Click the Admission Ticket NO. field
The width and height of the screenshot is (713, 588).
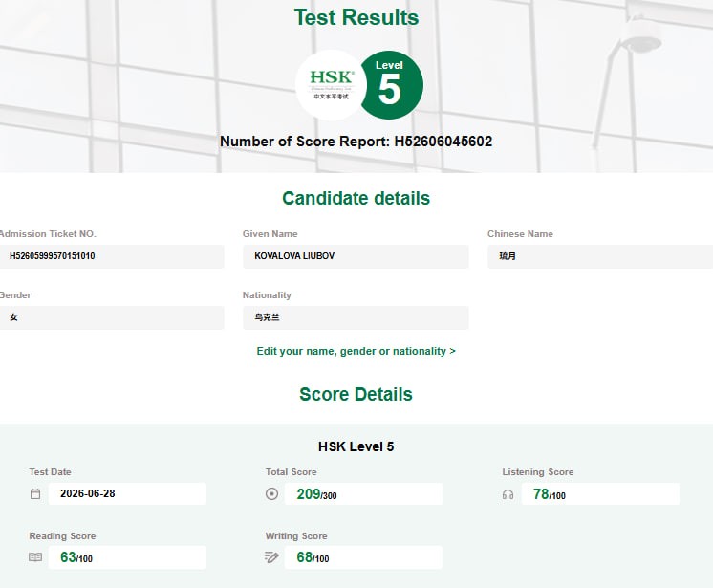point(112,256)
